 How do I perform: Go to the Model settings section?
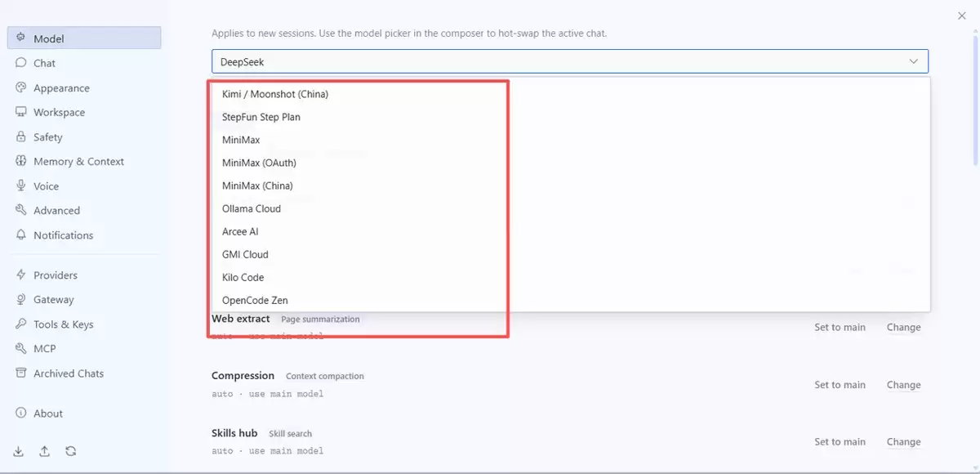tap(84, 38)
